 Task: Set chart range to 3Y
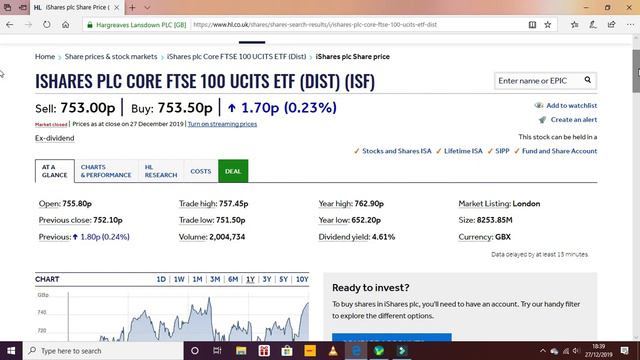pos(267,279)
